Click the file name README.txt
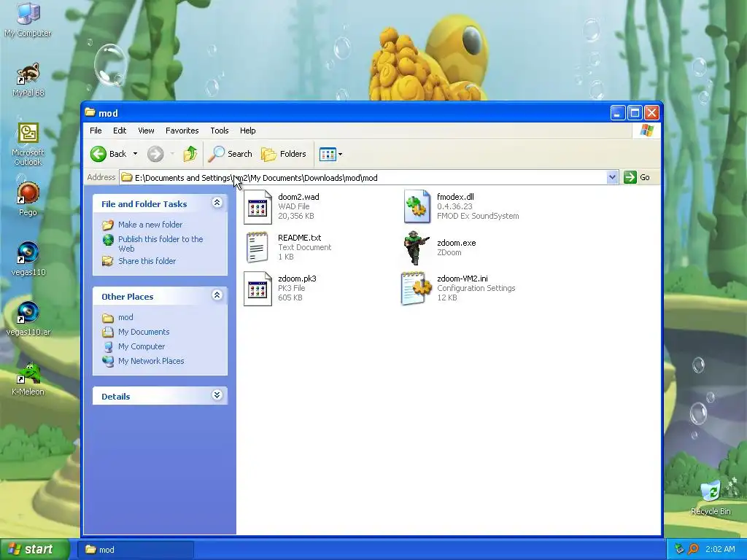 point(299,238)
